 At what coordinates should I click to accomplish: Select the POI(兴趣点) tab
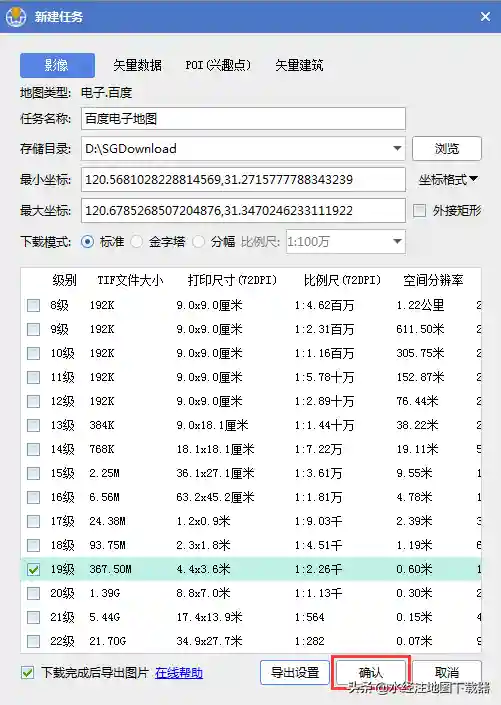[x=218, y=65]
